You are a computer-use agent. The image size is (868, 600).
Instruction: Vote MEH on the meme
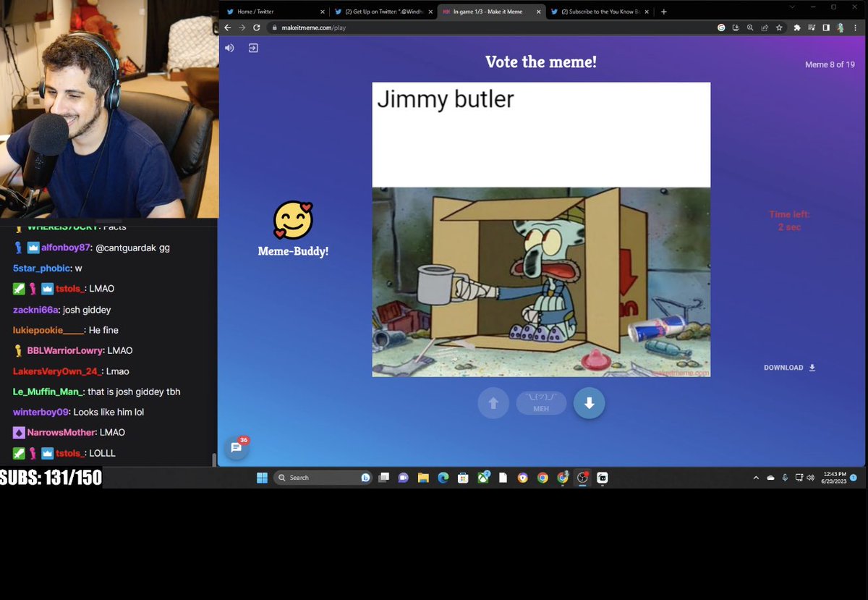pyautogui.click(x=541, y=403)
